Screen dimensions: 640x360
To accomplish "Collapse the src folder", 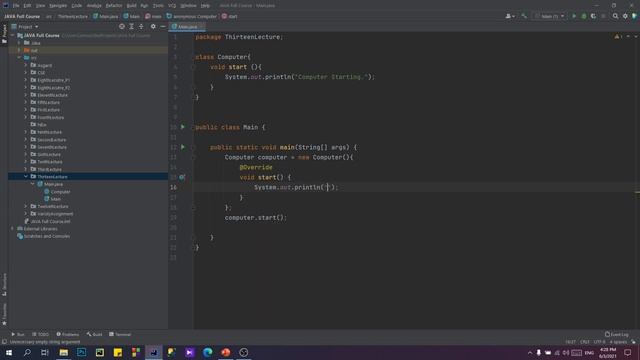I will coord(19,58).
